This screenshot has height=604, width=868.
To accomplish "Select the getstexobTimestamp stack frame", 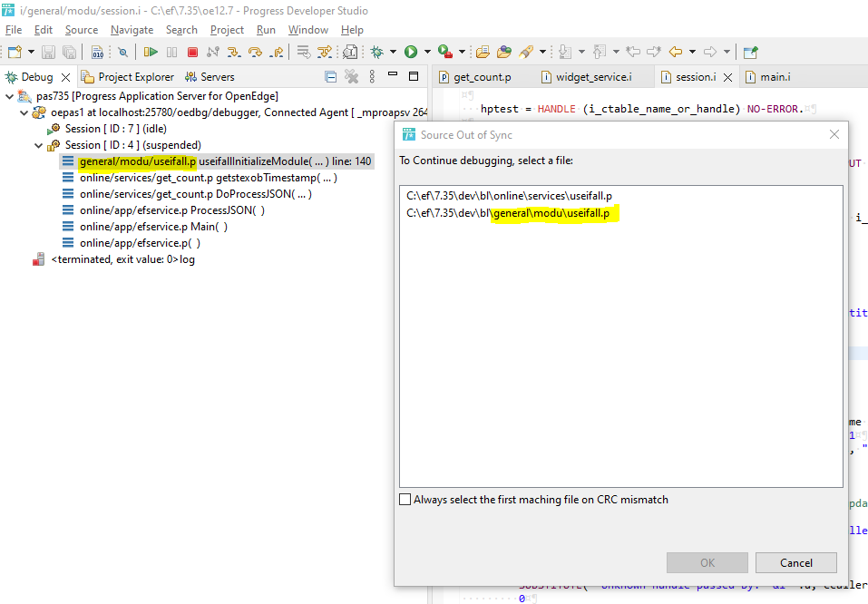I will click(x=200, y=179).
